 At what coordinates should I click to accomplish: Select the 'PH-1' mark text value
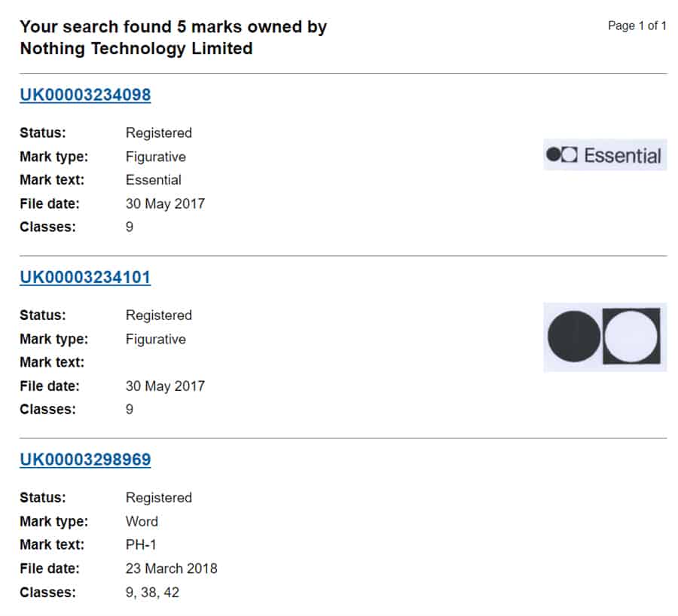142,544
